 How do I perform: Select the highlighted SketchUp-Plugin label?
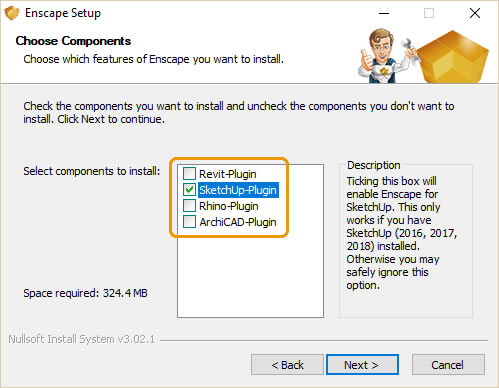coord(238,190)
